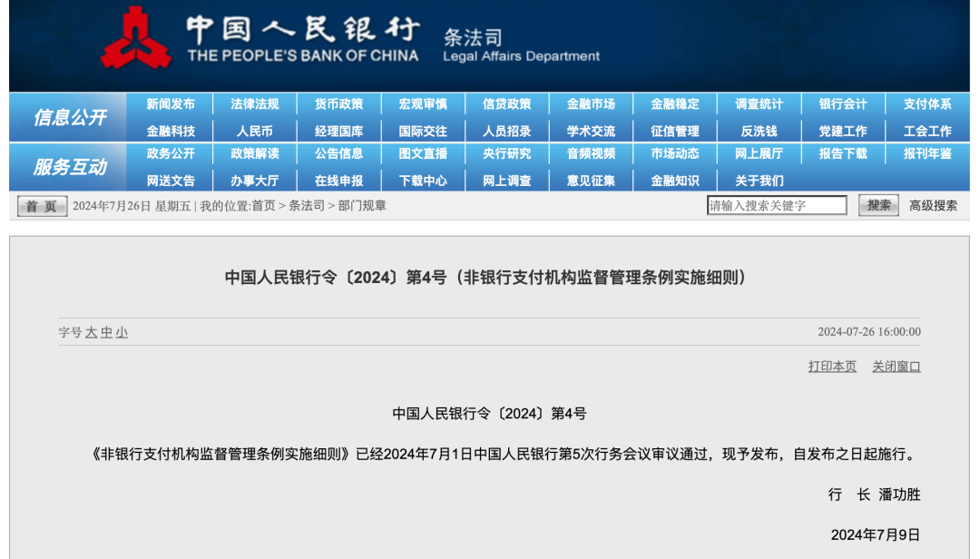The width and height of the screenshot is (980, 559).
Task: Click the signature 行长 潘功胜
Action: 874,495
